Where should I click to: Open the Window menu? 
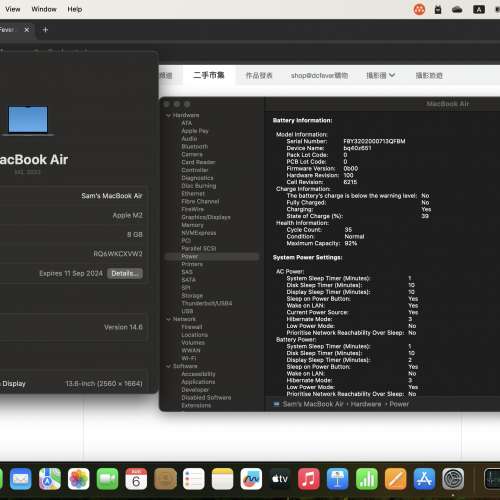(x=44, y=9)
